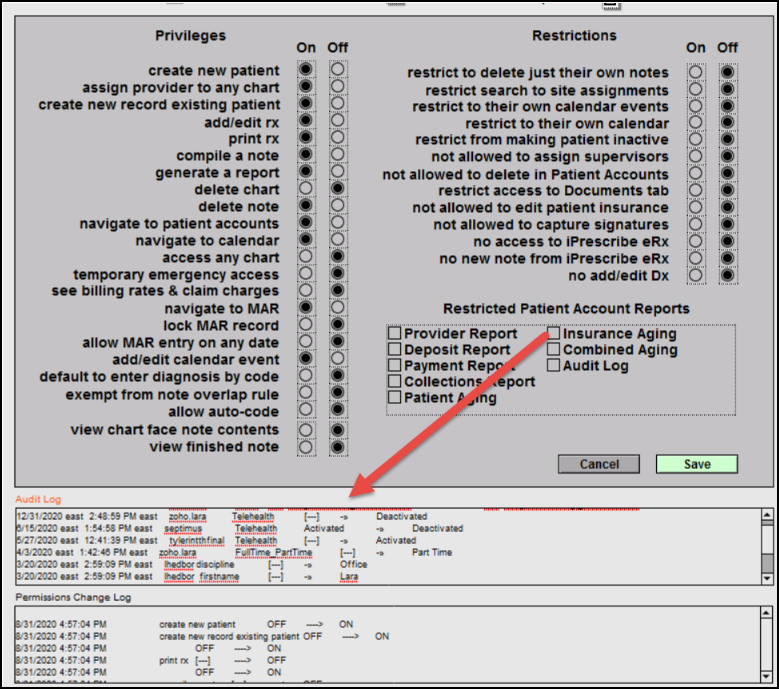Switch "print rx" privilege to Off

(338, 138)
